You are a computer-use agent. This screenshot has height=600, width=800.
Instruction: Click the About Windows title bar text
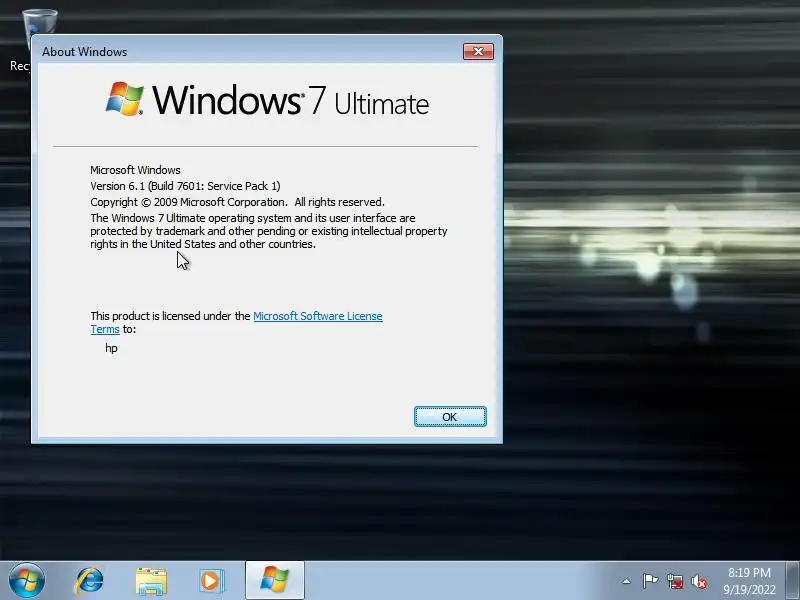tap(85, 52)
